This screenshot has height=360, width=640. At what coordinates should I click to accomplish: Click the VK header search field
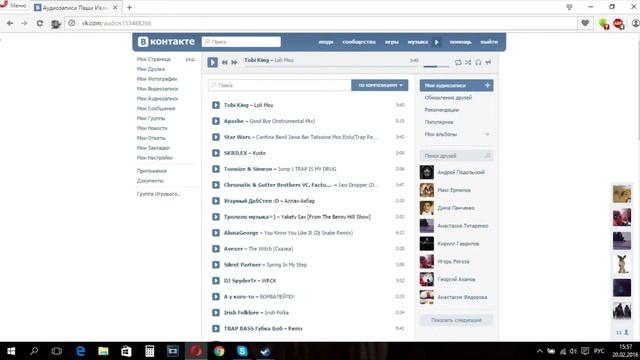241,42
